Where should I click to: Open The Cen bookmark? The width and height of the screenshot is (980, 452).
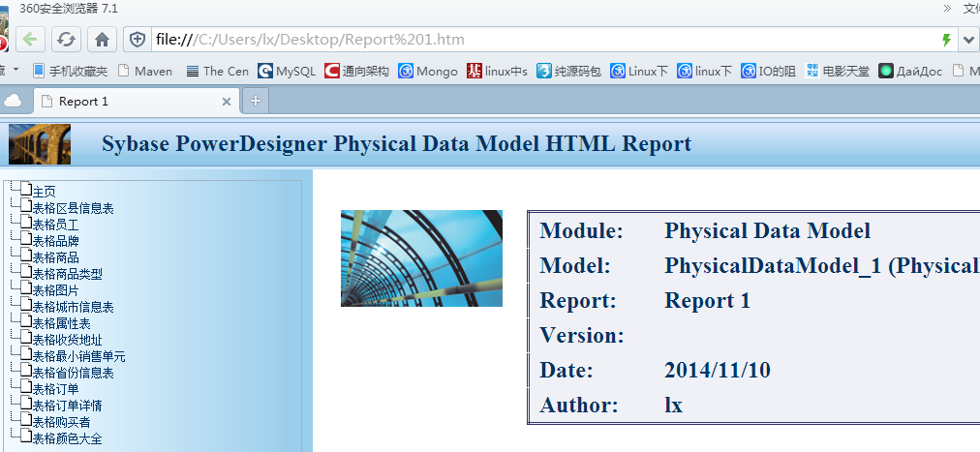coord(218,72)
